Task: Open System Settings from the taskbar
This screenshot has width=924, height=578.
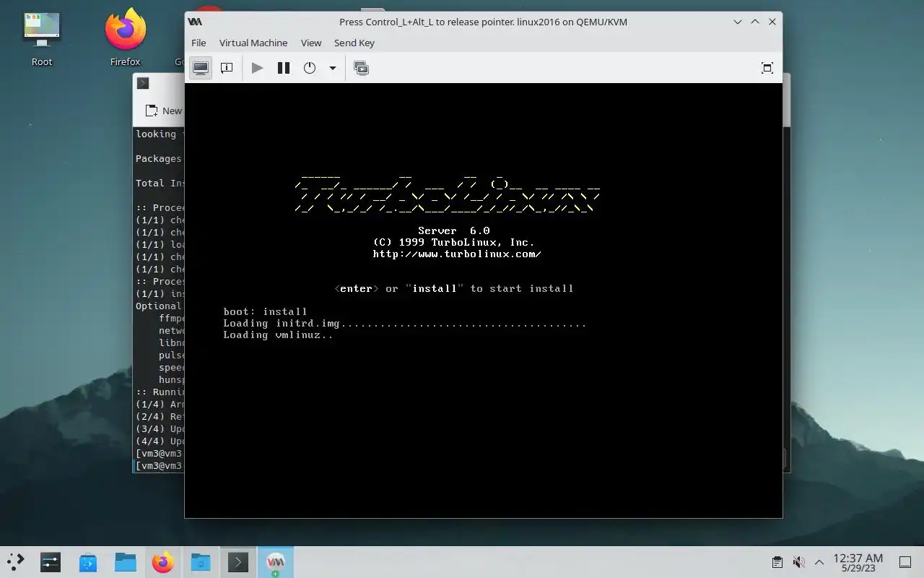Action: [x=51, y=562]
